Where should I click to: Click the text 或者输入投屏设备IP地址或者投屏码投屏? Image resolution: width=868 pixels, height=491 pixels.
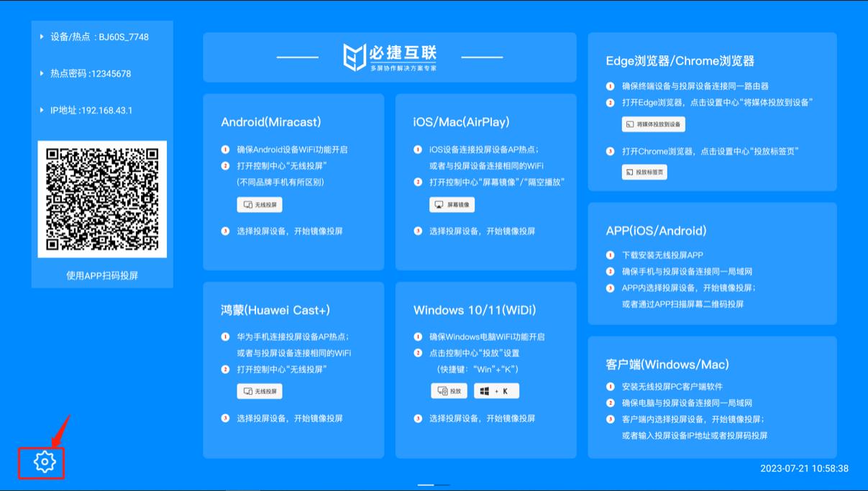(695, 436)
